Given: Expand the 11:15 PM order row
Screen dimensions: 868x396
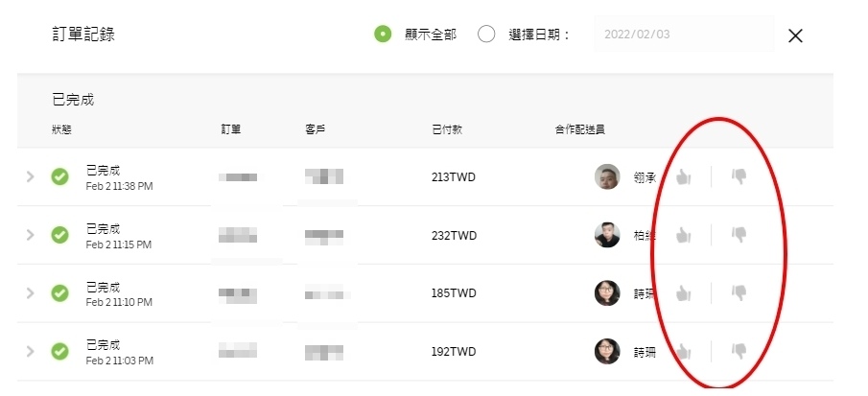Looking at the screenshot, I should (x=30, y=235).
